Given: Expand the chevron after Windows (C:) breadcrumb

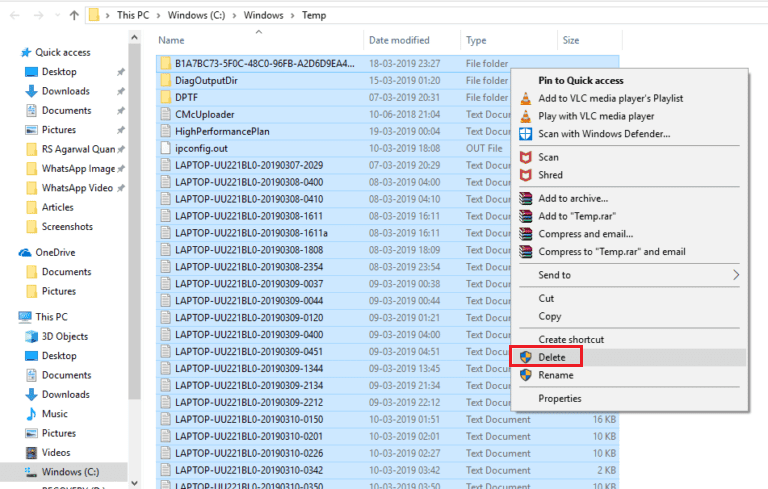Looking at the screenshot, I should pyautogui.click(x=234, y=16).
